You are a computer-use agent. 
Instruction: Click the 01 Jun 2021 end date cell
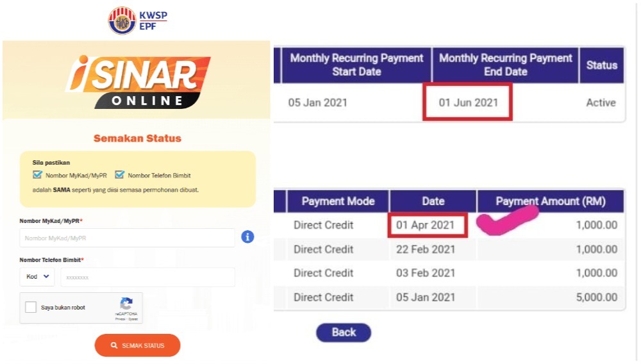(468, 103)
